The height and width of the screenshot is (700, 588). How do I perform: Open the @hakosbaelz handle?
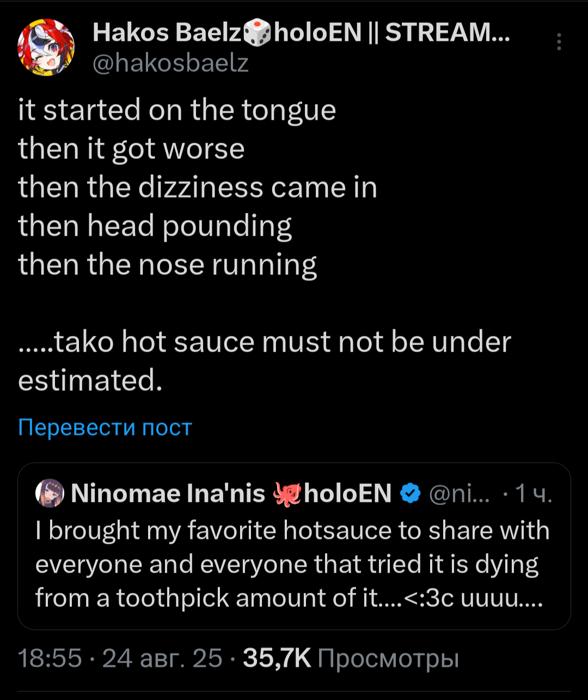[170, 63]
